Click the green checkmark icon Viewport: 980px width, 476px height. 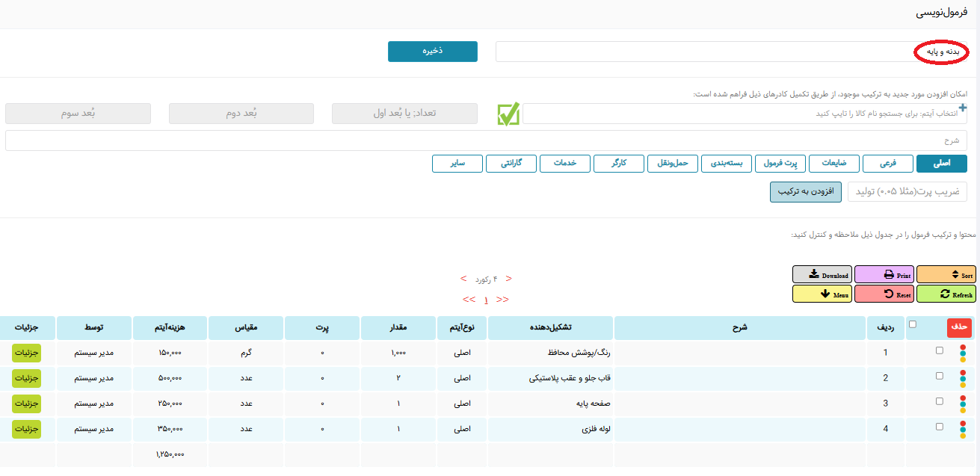pos(508,114)
